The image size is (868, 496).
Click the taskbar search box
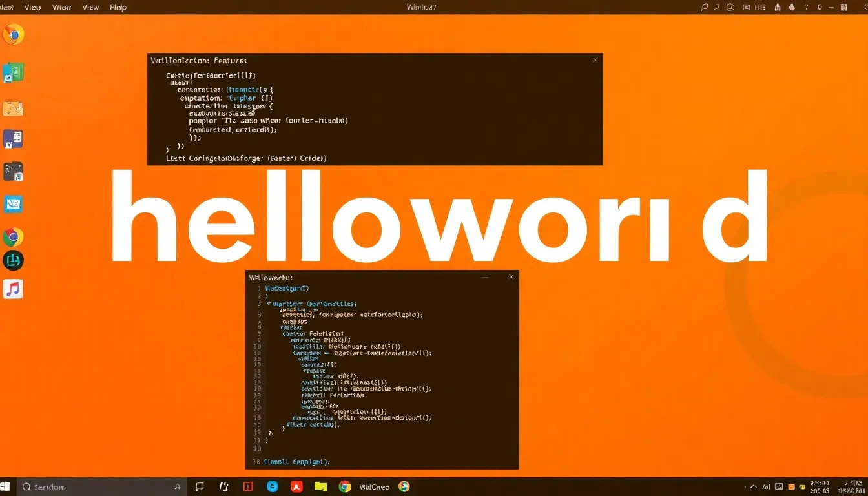pos(101,487)
